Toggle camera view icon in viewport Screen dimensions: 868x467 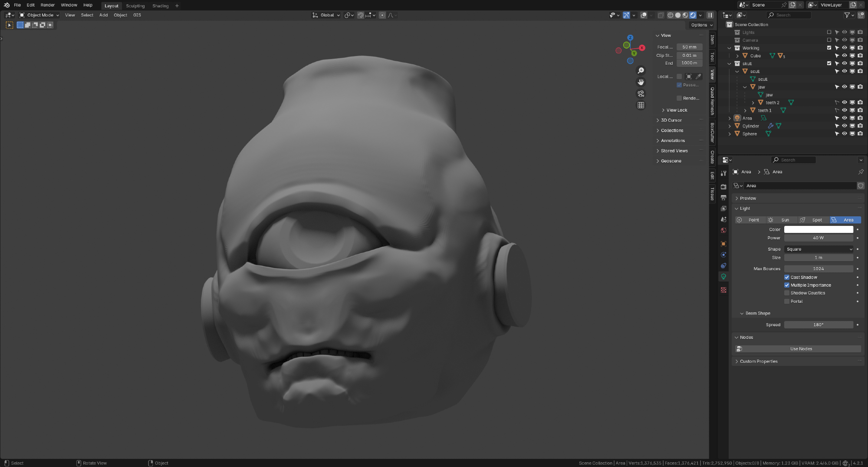(641, 94)
